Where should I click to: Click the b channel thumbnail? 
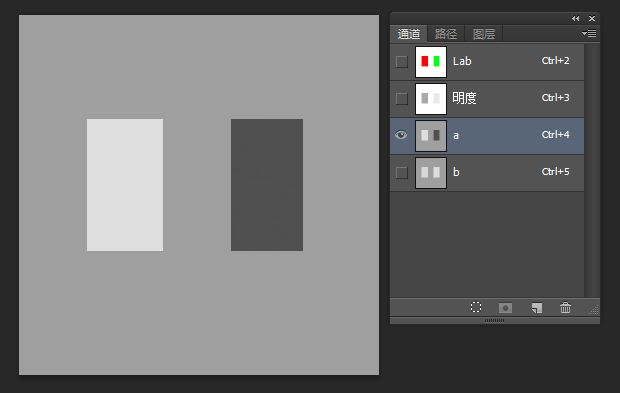tap(431, 173)
